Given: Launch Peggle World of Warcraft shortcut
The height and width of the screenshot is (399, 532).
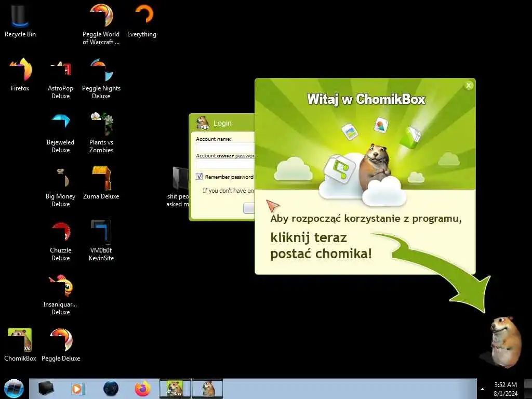Looking at the screenshot, I should point(101,24).
